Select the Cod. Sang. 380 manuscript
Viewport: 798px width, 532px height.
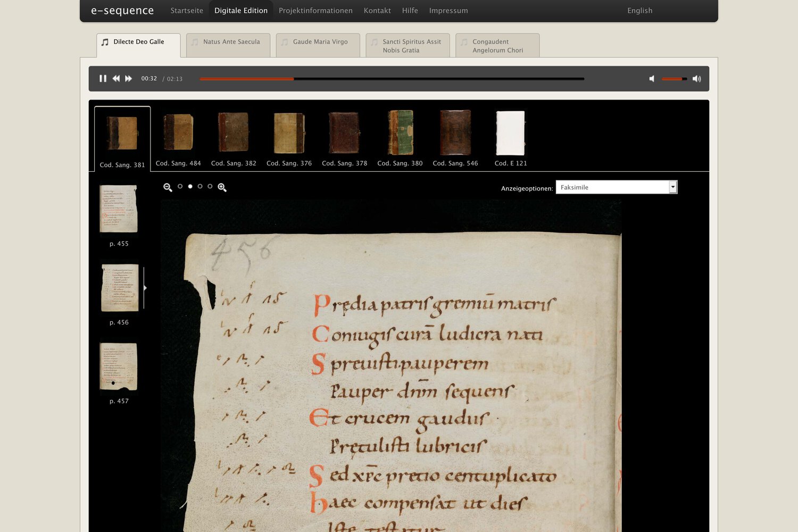400,138
